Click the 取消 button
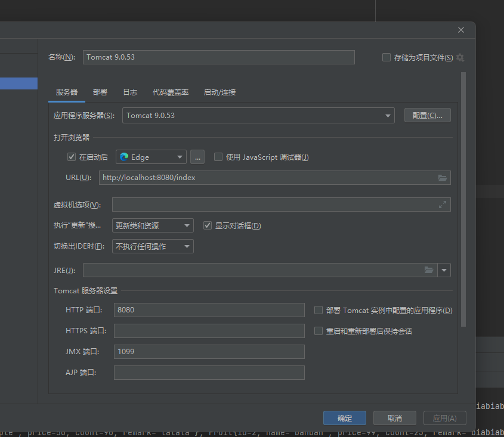The image size is (504, 437). [x=395, y=418]
